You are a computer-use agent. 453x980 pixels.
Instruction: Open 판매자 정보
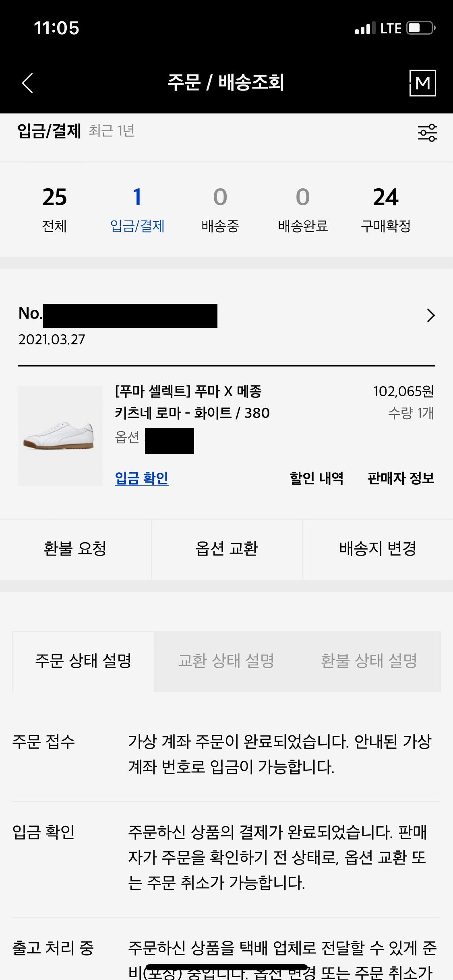401,478
